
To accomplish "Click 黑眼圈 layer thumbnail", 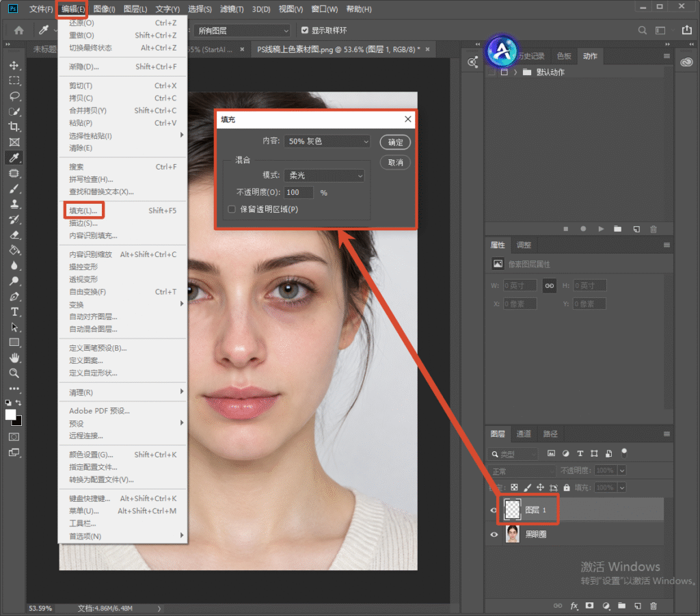I will 512,534.
